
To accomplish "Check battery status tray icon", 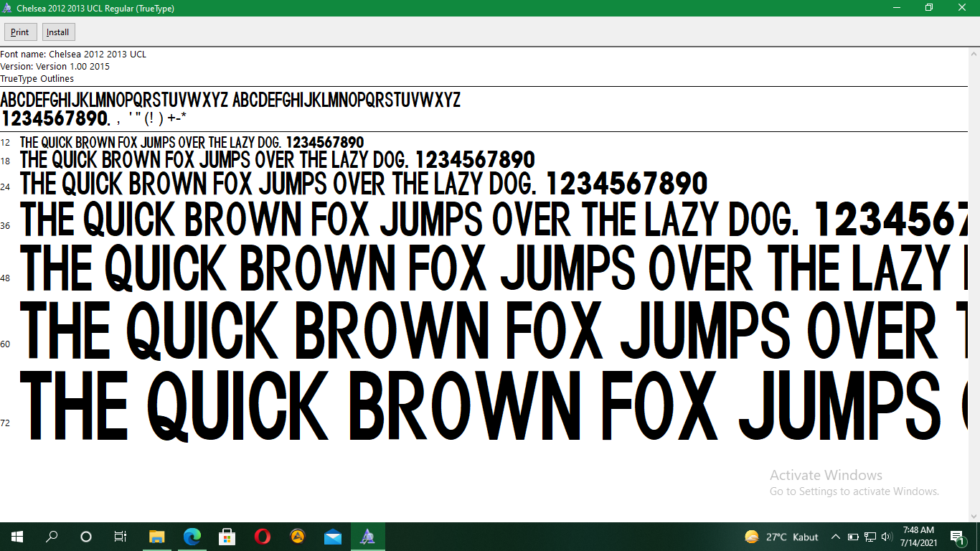I will [x=853, y=537].
